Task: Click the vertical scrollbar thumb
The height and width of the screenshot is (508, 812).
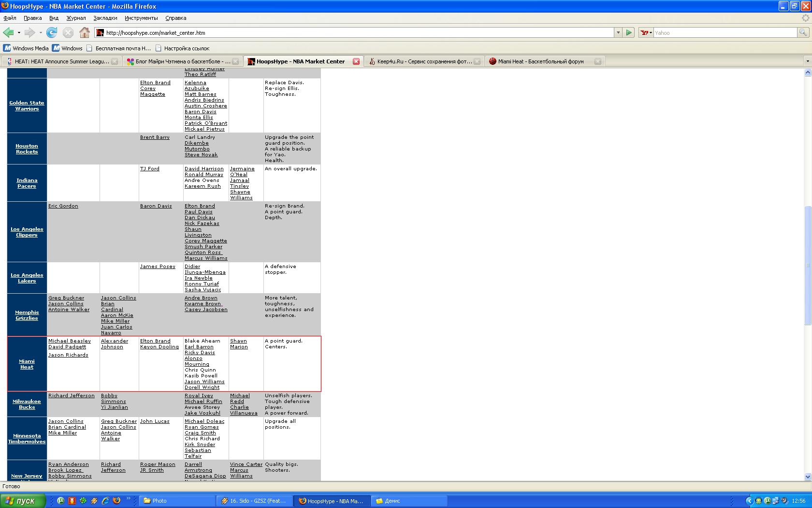Action: coord(807,265)
